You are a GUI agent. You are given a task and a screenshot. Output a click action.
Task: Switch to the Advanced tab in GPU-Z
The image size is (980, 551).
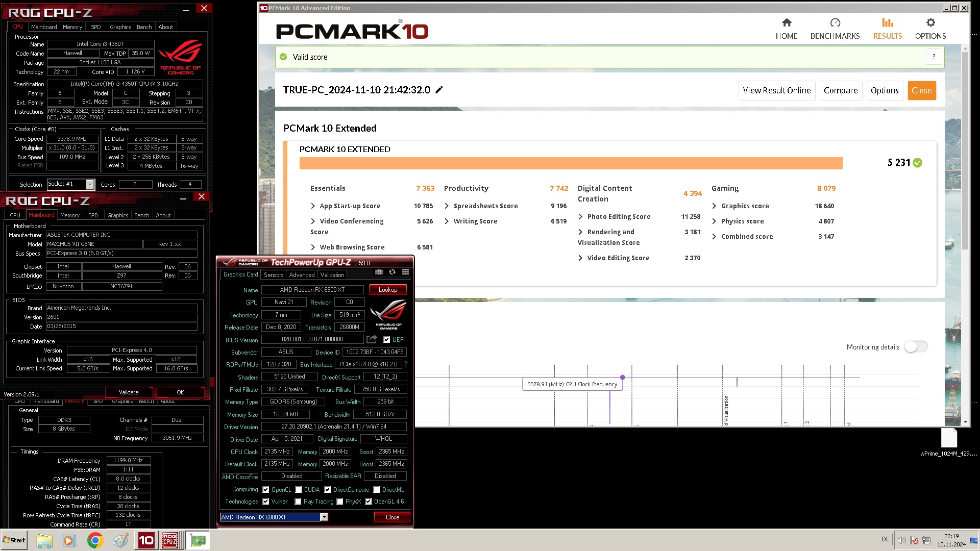click(x=302, y=275)
